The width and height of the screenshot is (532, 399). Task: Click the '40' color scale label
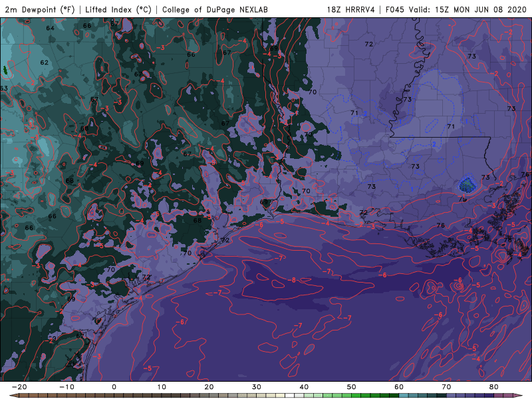pyautogui.click(x=304, y=387)
